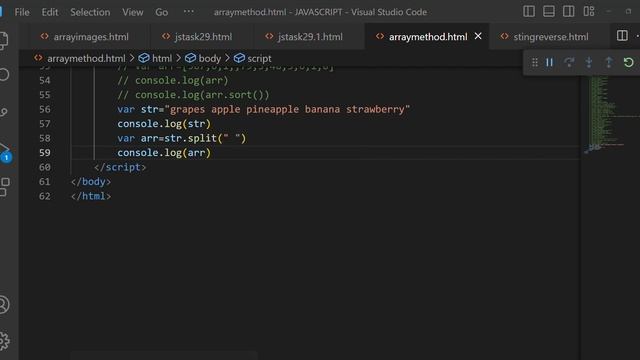Open Extensions in the activity bar
This screenshot has width=640, height=360.
[4, 187]
